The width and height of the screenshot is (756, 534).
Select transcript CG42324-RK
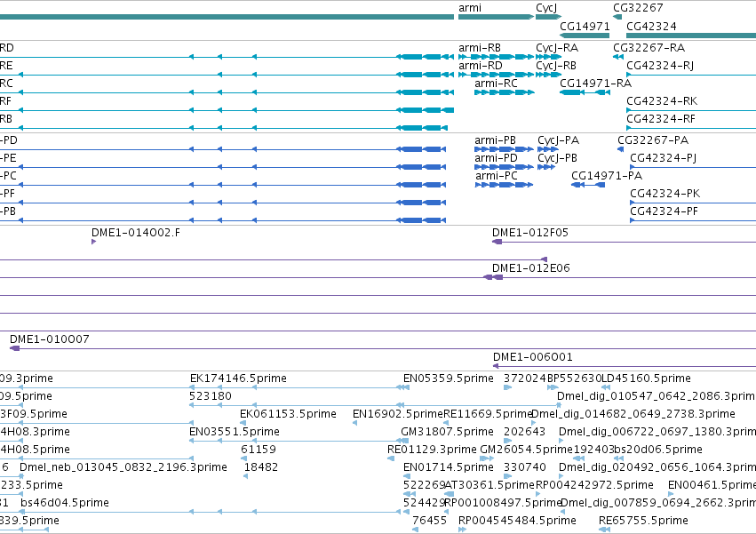point(662,101)
